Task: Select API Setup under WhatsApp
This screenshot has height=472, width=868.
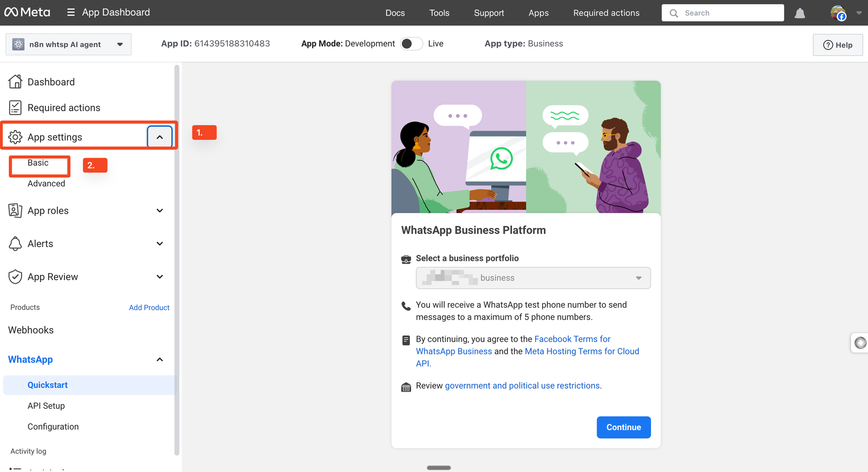Action: pyautogui.click(x=46, y=406)
